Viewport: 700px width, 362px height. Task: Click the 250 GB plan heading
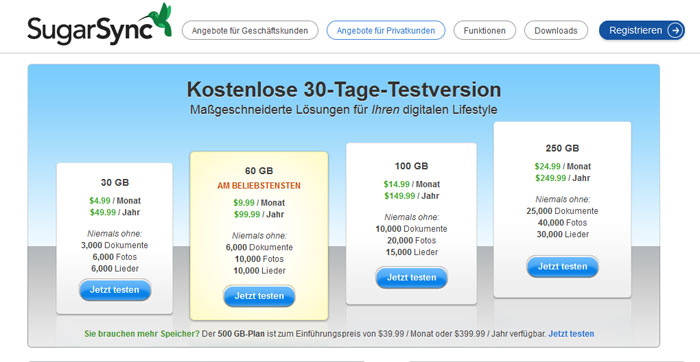[x=562, y=148]
